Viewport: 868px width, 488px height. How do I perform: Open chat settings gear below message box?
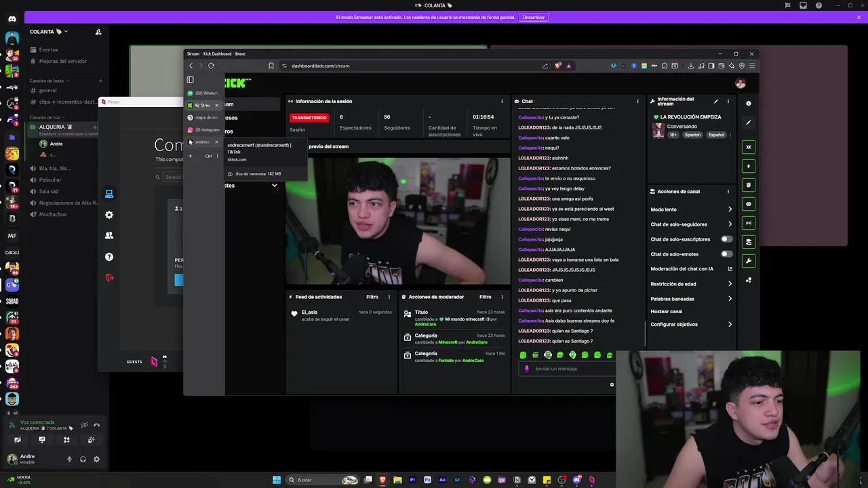click(x=612, y=385)
